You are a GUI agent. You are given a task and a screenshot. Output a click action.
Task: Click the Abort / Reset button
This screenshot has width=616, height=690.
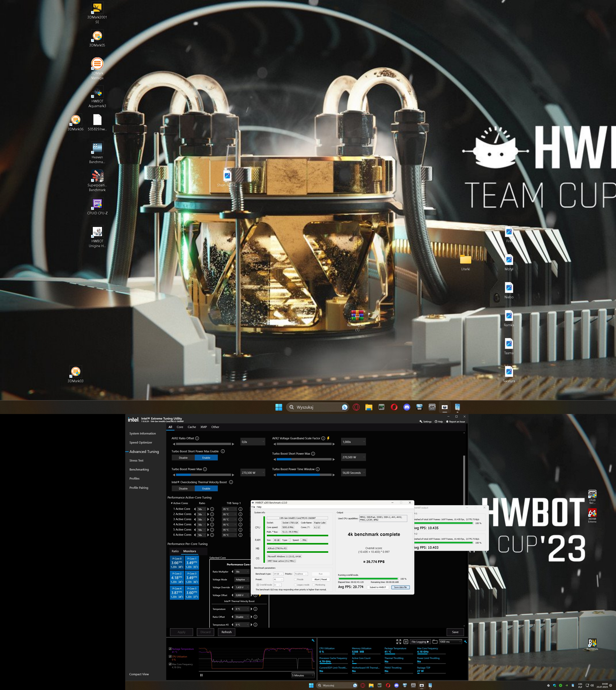(321, 579)
